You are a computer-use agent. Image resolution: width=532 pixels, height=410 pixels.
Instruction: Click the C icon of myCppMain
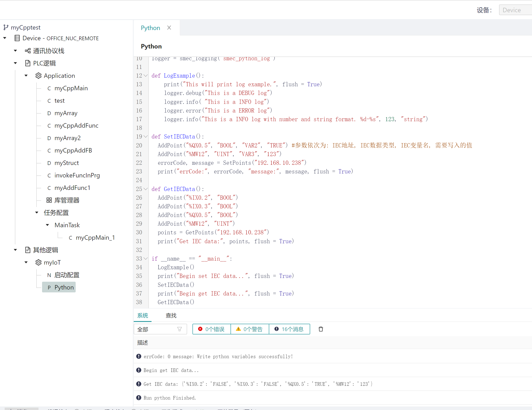click(49, 88)
